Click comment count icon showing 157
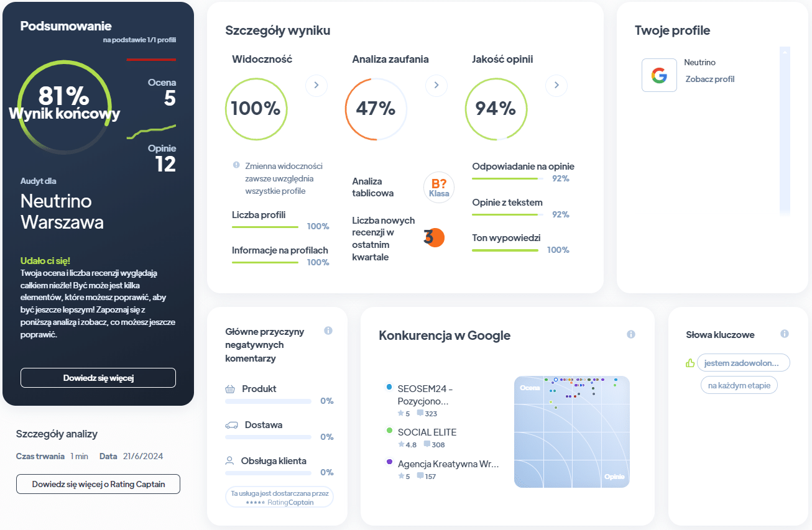Image resolution: width=812 pixels, height=530 pixels. coord(420,476)
